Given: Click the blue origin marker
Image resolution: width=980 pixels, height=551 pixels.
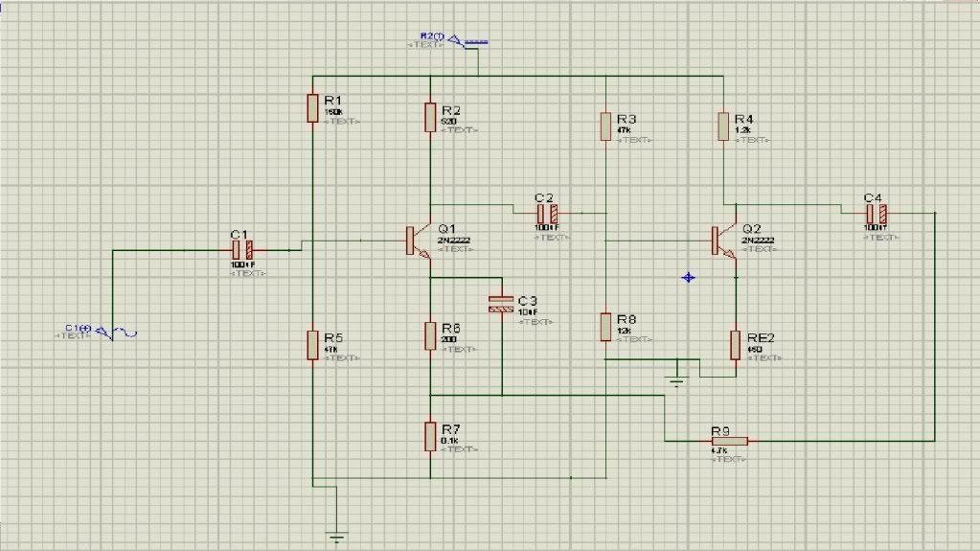Looking at the screenshot, I should click(x=688, y=277).
